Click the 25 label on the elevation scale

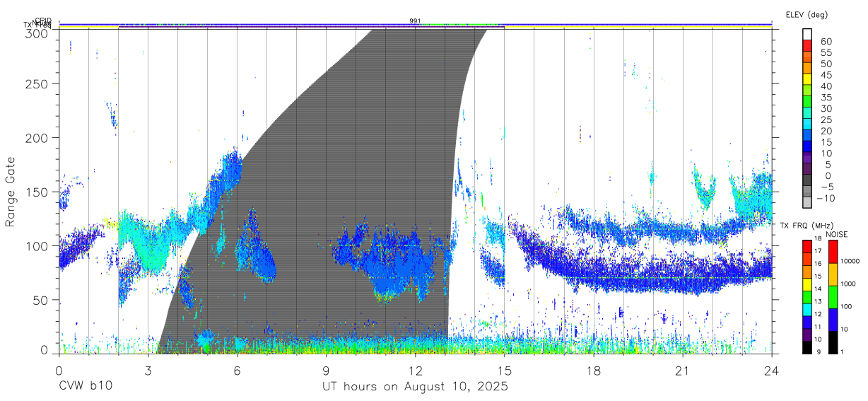[x=826, y=120]
